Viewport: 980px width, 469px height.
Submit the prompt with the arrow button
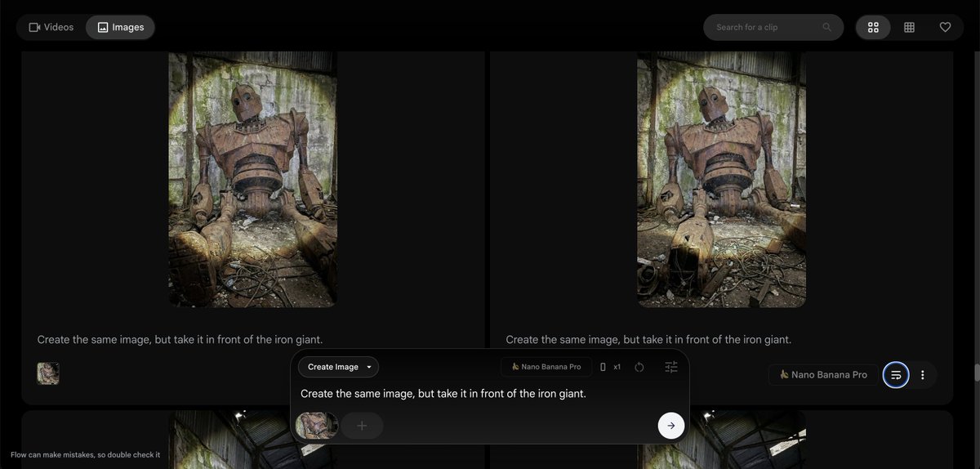point(671,425)
